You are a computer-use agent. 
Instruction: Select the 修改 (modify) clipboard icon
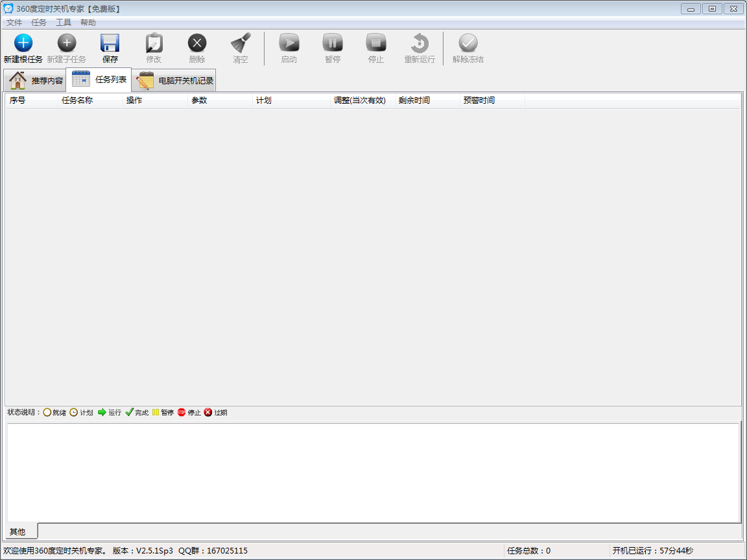tap(154, 43)
